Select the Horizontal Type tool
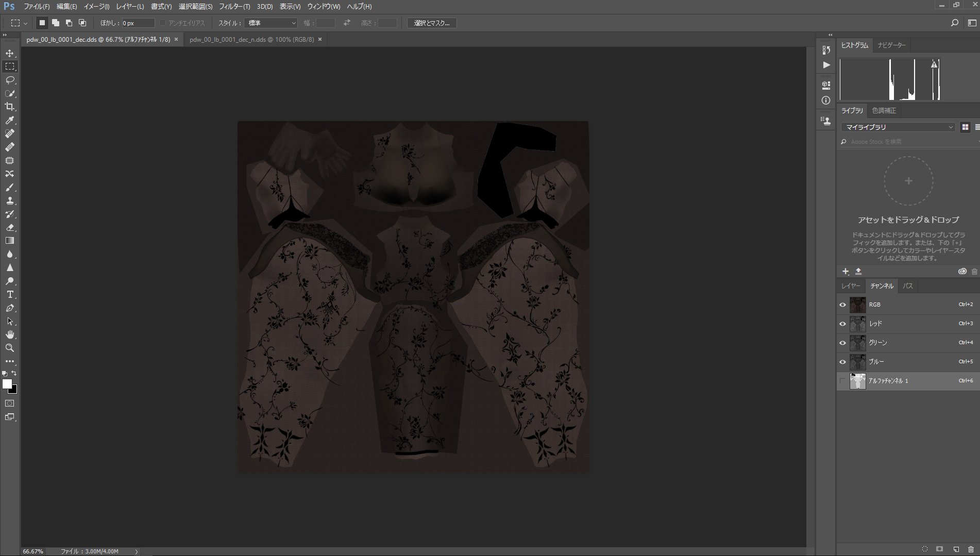This screenshot has width=980, height=556. pos(10,294)
